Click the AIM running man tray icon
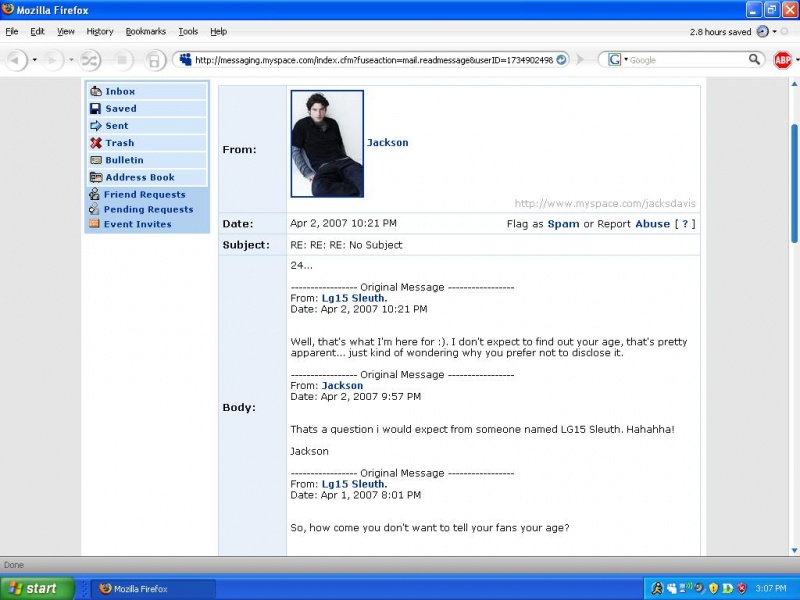Viewport: 800px width, 600px height. coord(657,588)
